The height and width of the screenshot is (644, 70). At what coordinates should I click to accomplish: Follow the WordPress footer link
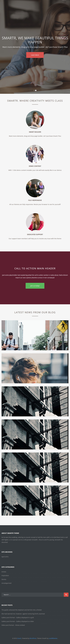tap(33, 638)
